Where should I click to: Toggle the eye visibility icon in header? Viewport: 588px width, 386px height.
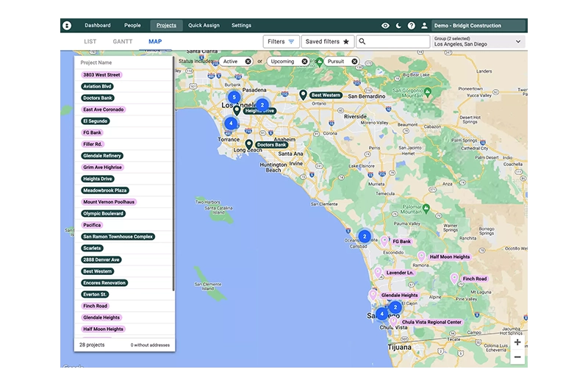(385, 26)
